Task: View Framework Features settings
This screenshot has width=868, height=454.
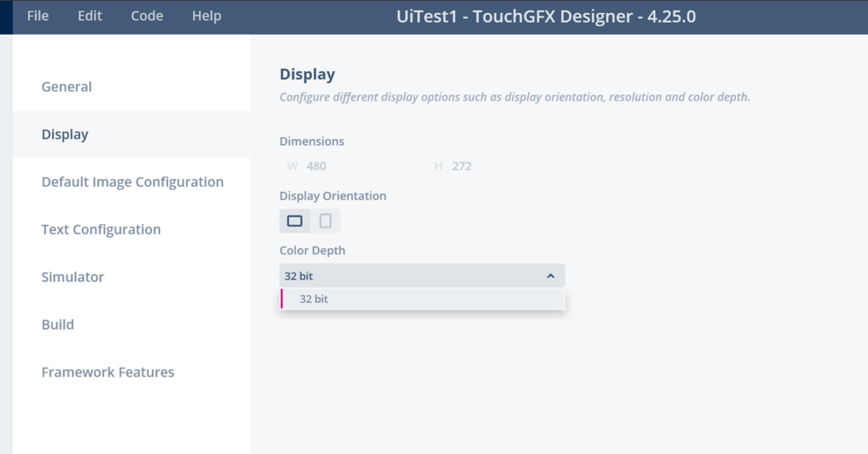Action: tap(132, 372)
